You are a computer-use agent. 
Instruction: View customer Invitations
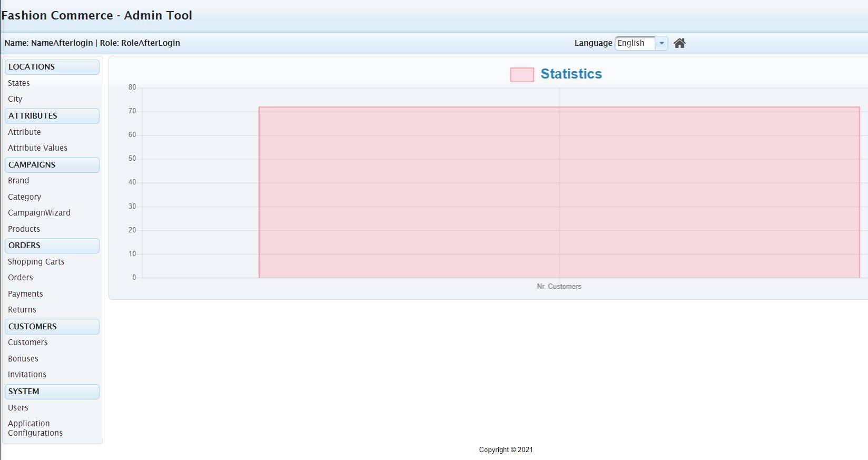click(27, 375)
